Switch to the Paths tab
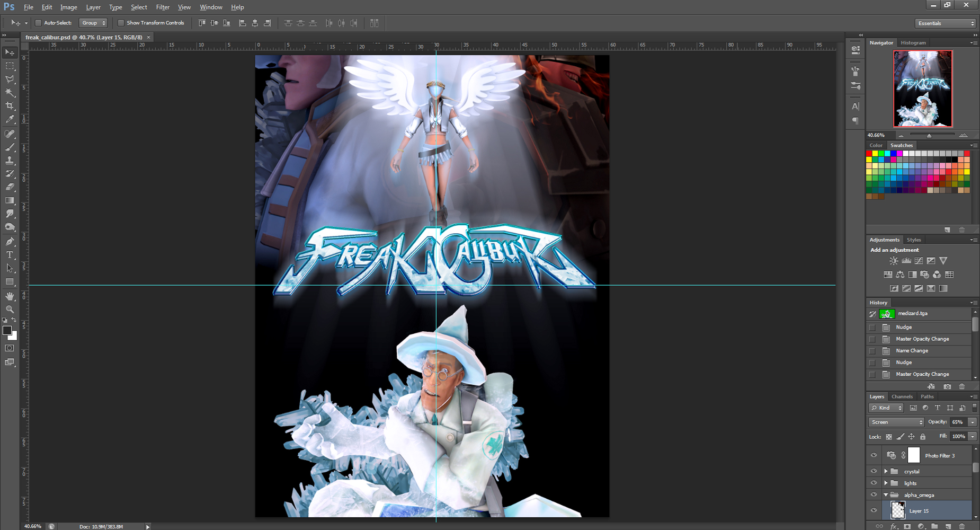The image size is (980, 530). (x=927, y=396)
